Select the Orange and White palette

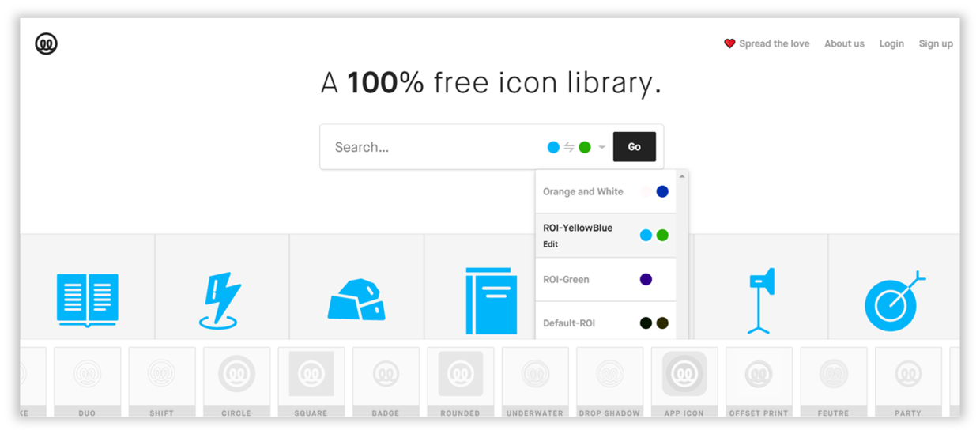pyautogui.click(x=605, y=192)
